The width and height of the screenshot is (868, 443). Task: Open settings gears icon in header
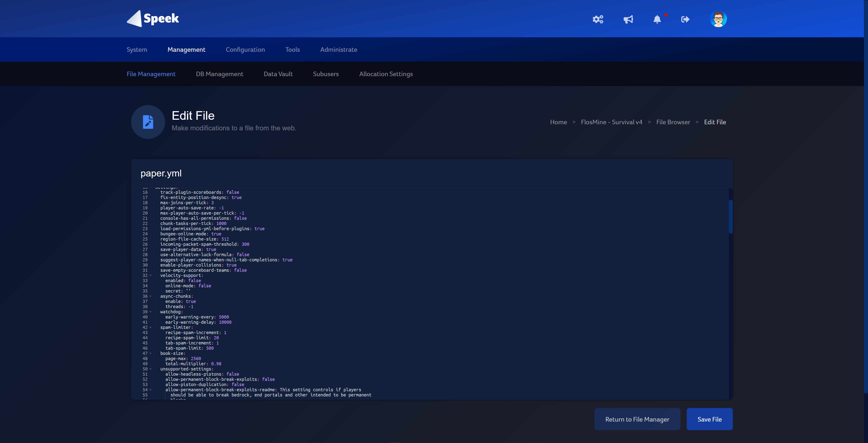tap(598, 19)
